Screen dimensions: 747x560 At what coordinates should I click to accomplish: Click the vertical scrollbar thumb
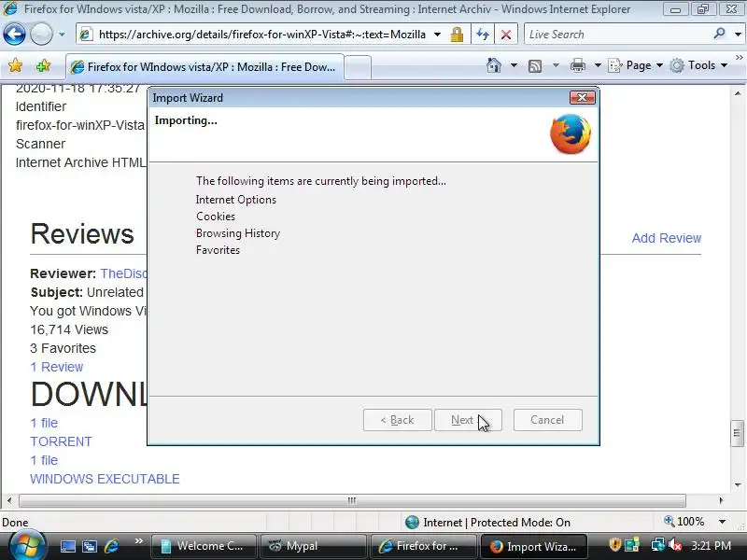point(738,433)
